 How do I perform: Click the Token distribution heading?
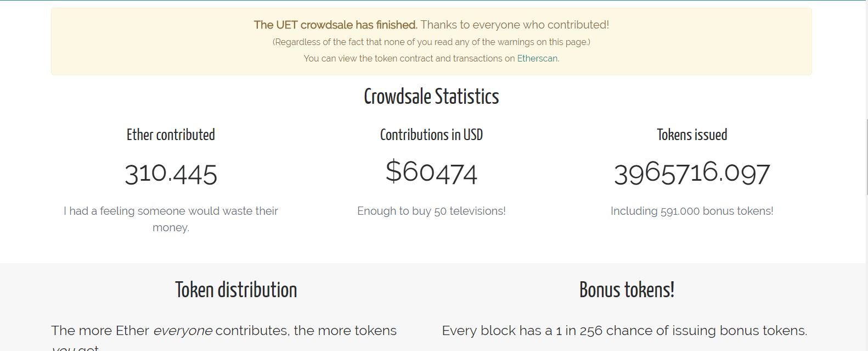[x=236, y=290]
